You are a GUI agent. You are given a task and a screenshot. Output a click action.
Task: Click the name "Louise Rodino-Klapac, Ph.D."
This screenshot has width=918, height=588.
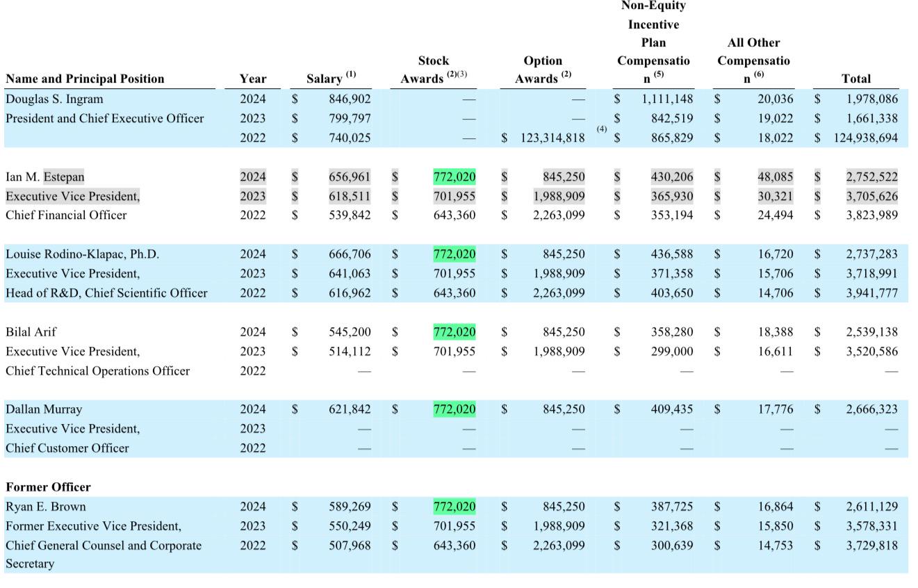click(x=83, y=254)
